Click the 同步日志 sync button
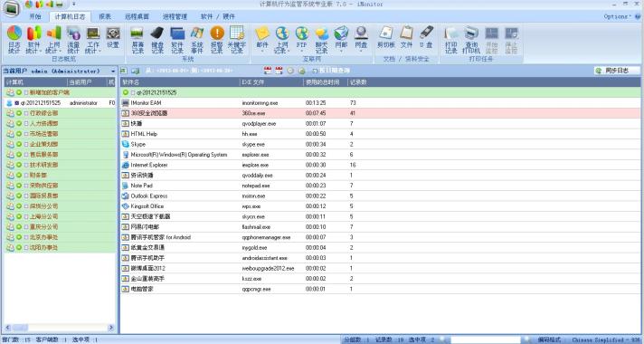This screenshot has height=344, width=644. pos(617,71)
